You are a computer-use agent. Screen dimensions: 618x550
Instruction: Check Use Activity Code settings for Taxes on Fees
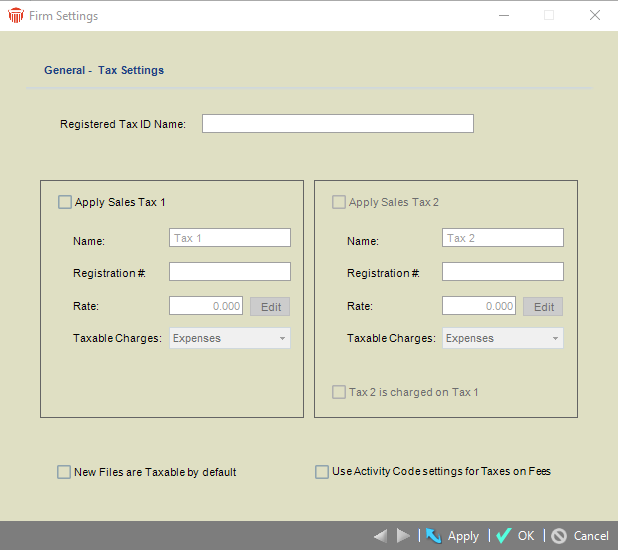point(322,472)
